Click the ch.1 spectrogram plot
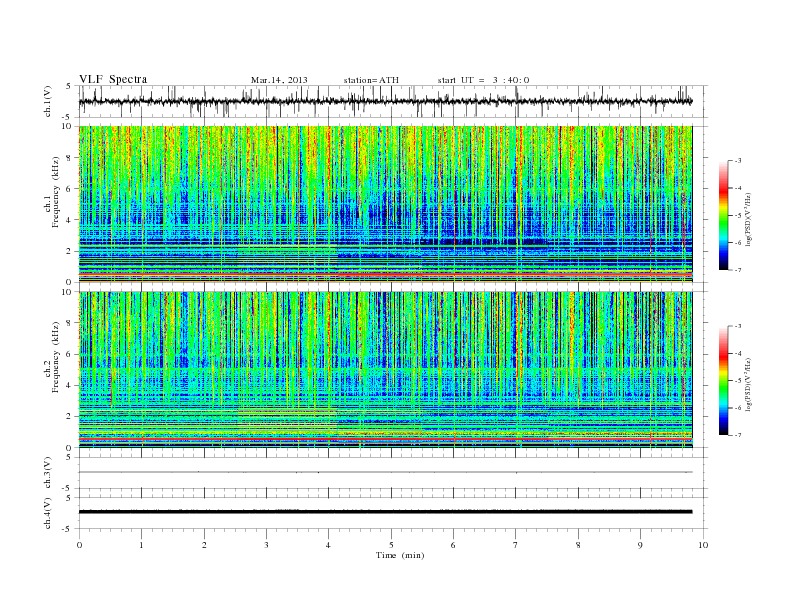The image size is (792, 612). coord(385,204)
